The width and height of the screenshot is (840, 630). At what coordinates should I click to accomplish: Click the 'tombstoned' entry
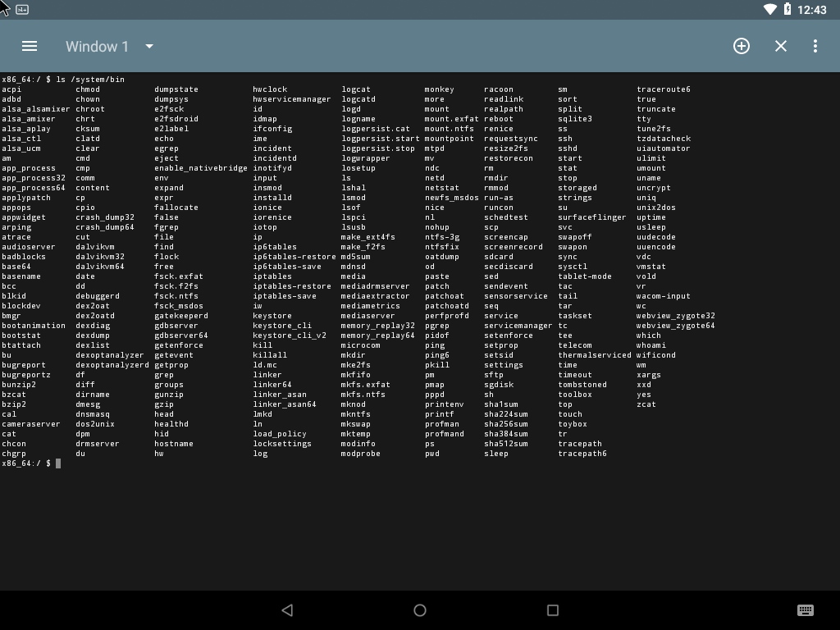582,385
